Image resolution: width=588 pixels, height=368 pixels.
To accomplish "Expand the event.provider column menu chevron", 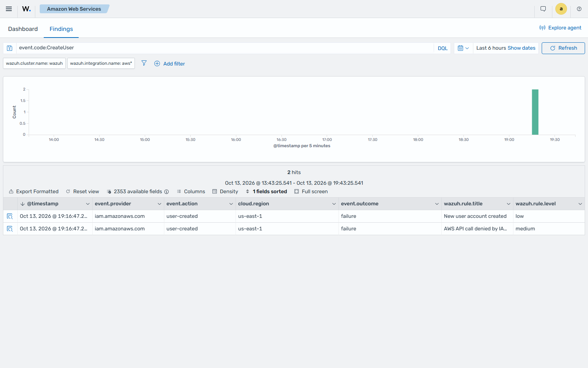I will [x=159, y=204].
